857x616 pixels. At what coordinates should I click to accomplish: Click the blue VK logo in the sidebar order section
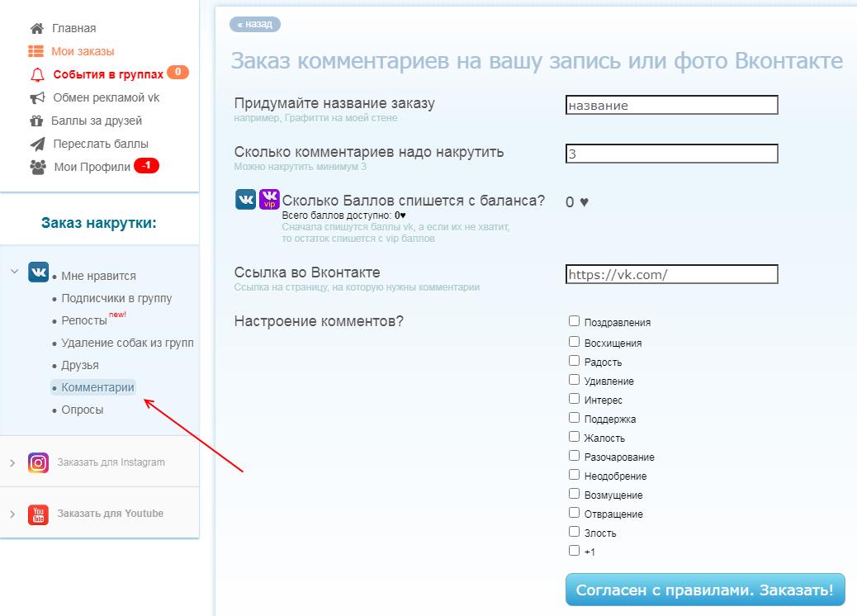pyautogui.click(x=38, y=272)
